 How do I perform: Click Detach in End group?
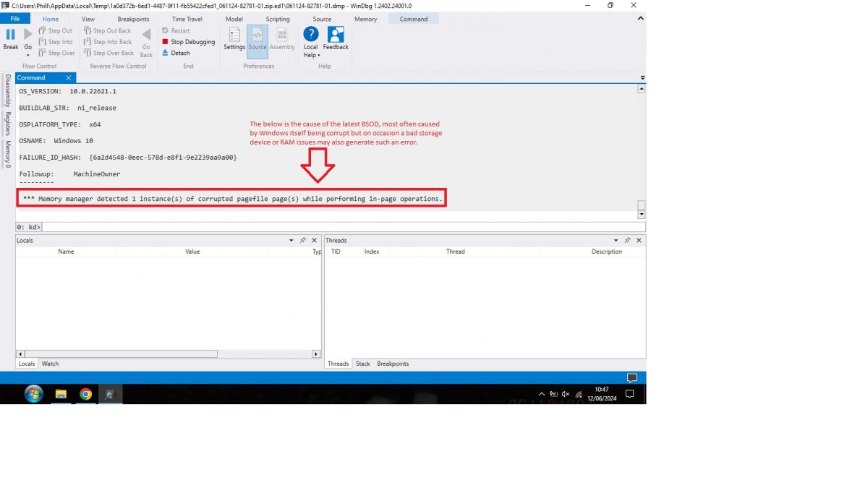(x=176, y=53)
